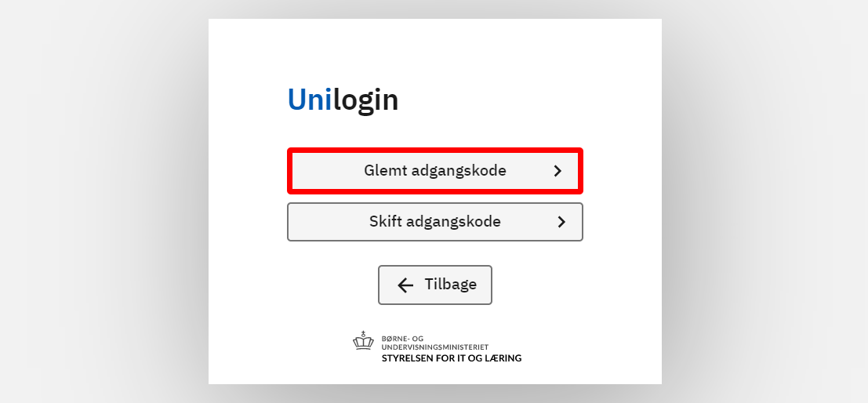Click the "Glemt adgangskode" text label
Screen dimensions: 868x403
point(435,170)
